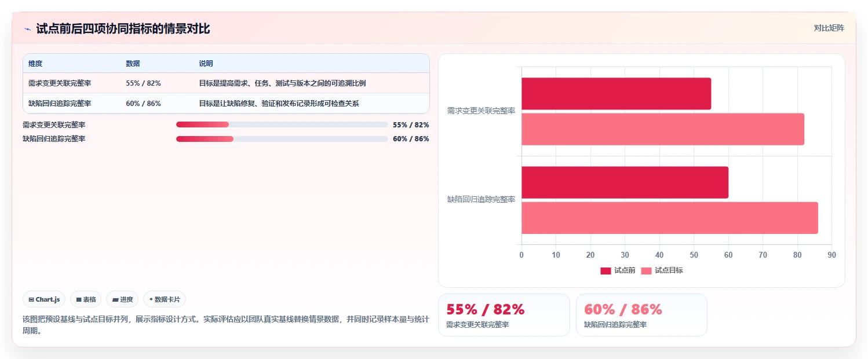Click the 数据 column header
Viewport: 868px width, 359px height.
coord(133,64)
